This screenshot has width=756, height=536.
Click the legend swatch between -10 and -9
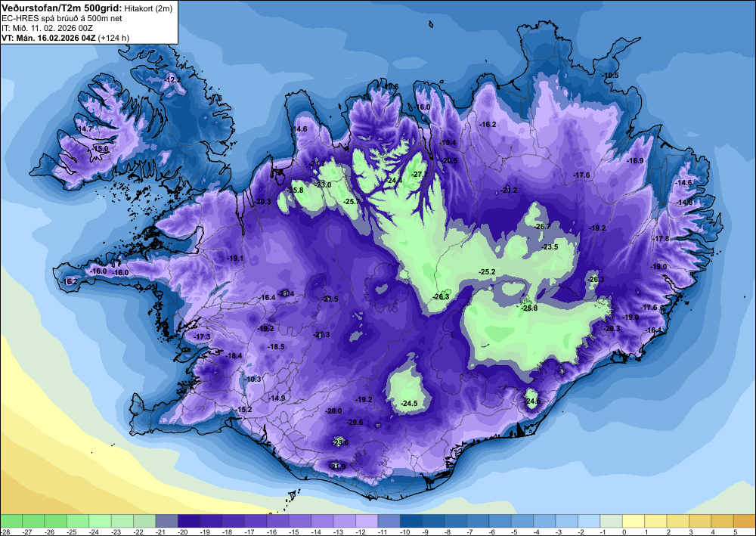[x=411, y=521]
